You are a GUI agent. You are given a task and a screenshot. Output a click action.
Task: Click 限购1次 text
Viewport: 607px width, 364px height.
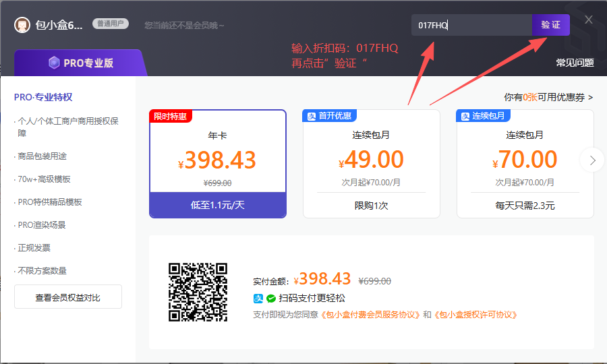[371, 206]
